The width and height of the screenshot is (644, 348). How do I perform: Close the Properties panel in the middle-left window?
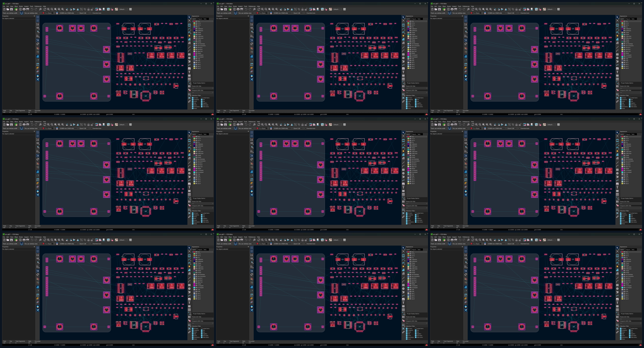[34, 131]
